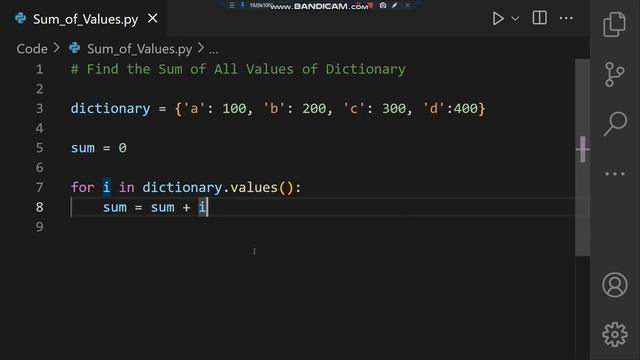Show additional activity bar views
The image size is (640, 360).
coord(615,174)
